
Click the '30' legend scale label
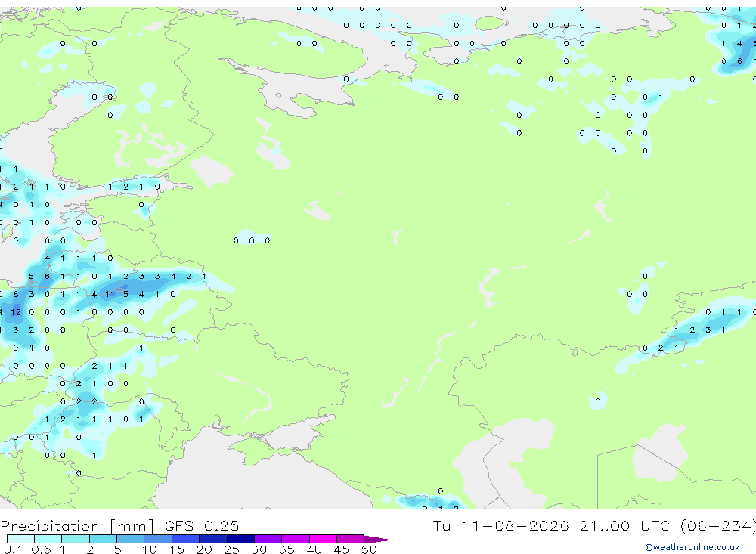coord(259,549)
